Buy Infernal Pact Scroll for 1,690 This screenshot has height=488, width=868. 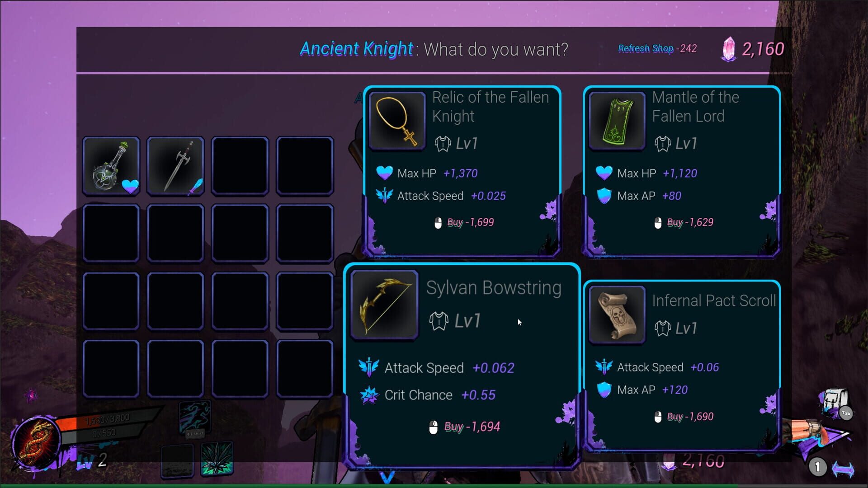684,417
